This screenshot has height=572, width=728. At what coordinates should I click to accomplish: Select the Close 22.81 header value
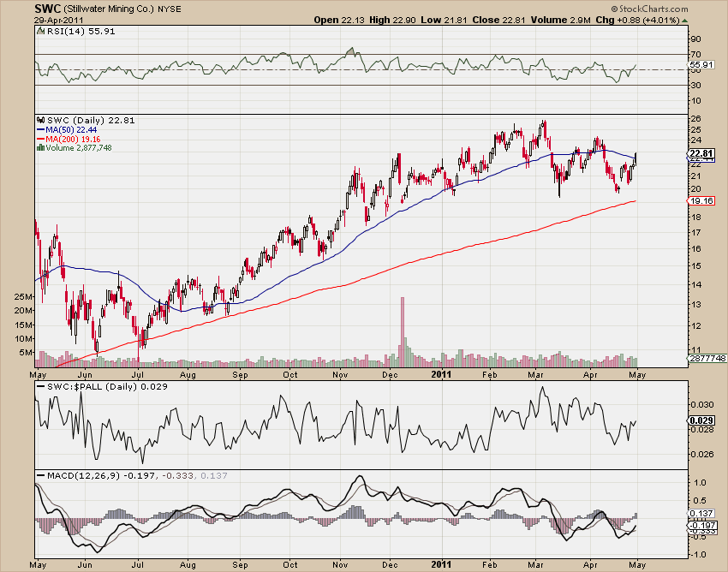click(499, 20)
